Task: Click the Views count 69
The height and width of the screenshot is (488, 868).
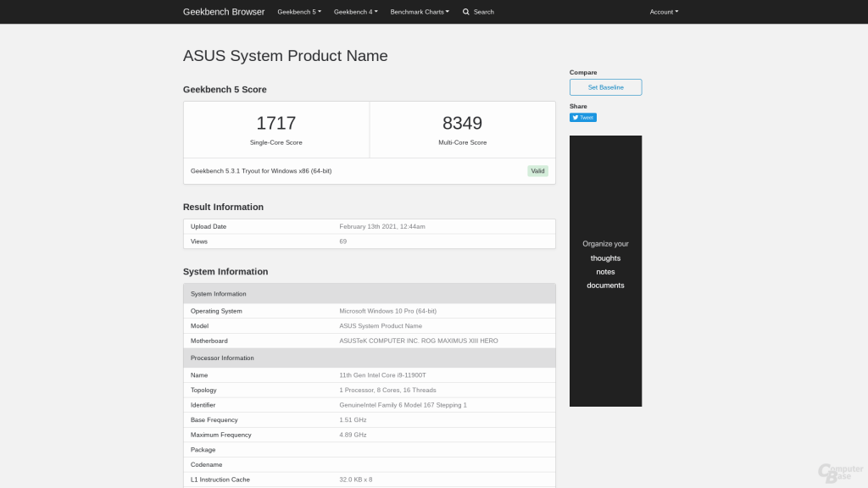Action: 343,241
